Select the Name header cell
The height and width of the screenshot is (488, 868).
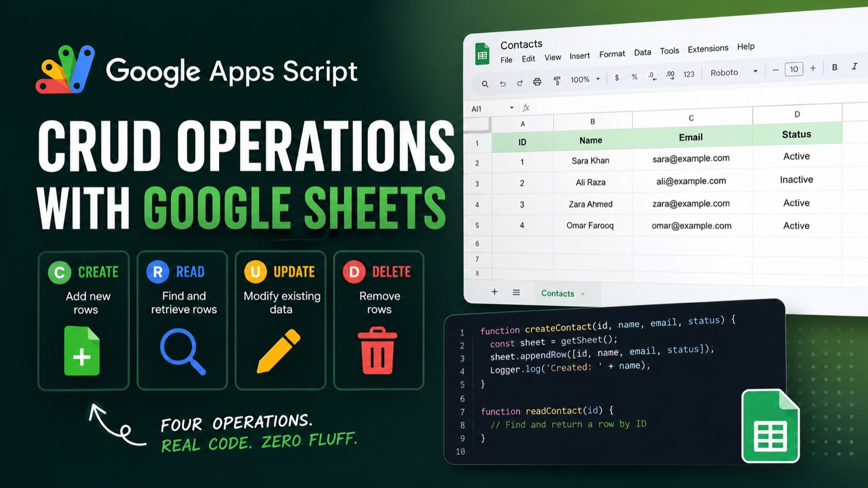coord(593,140)
